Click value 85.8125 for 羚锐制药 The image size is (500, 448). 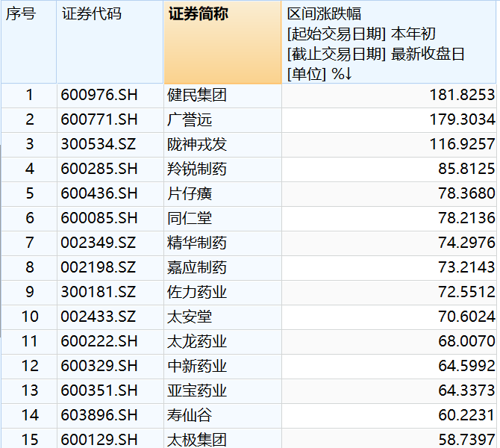point(466,169)
